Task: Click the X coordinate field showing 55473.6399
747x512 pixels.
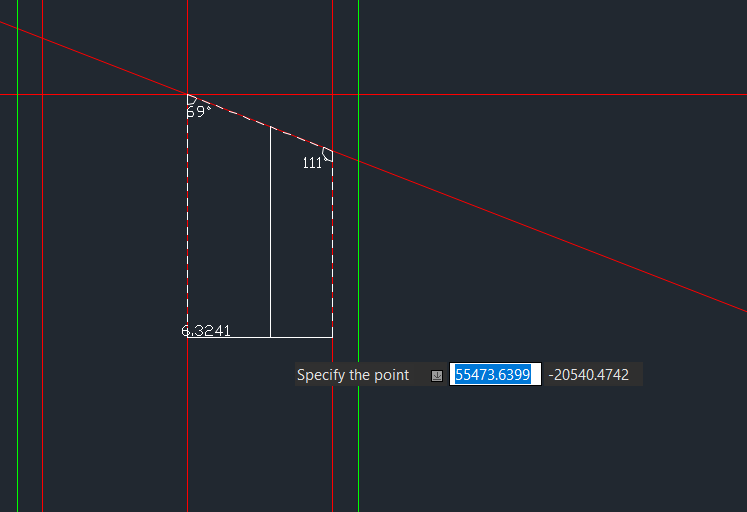Action: pyautogui.click(x=495, y=374)
